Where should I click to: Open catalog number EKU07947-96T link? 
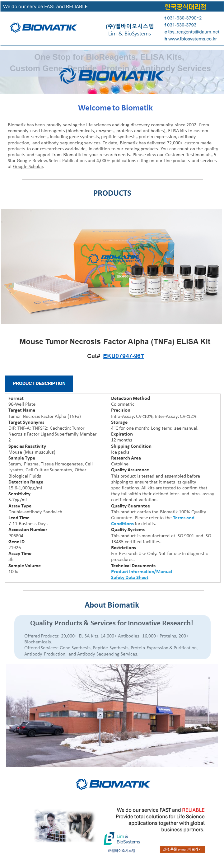(x=123, y=356)
